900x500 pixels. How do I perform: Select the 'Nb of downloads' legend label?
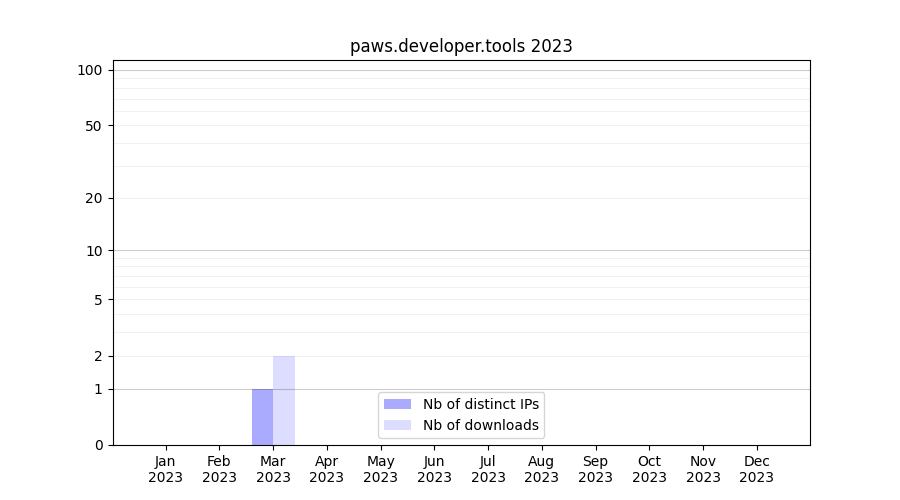coord(480,425)
